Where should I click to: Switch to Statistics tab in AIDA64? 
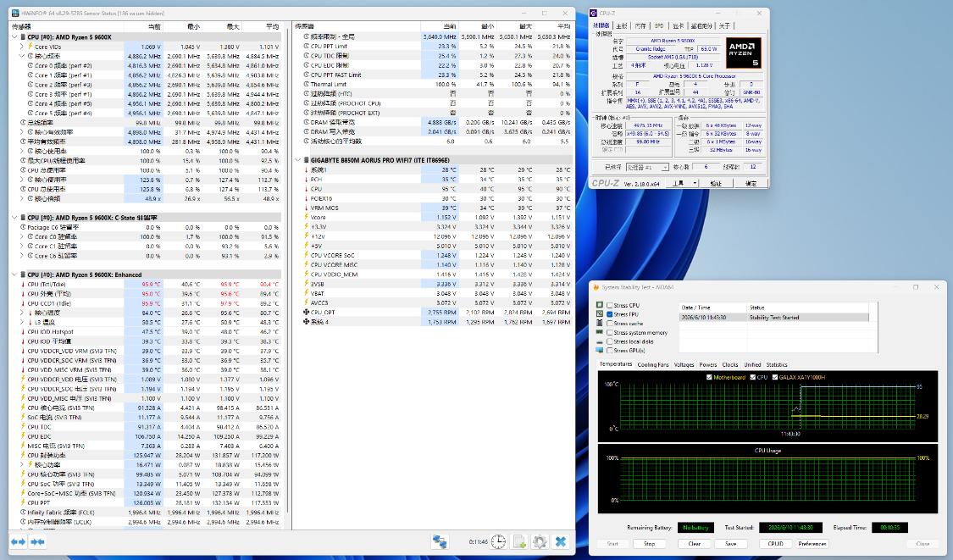click(x=777, y=365)
